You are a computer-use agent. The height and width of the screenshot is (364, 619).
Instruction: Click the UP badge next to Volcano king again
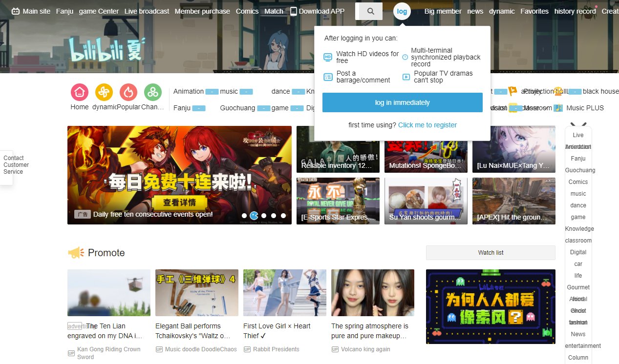[335, 349]
